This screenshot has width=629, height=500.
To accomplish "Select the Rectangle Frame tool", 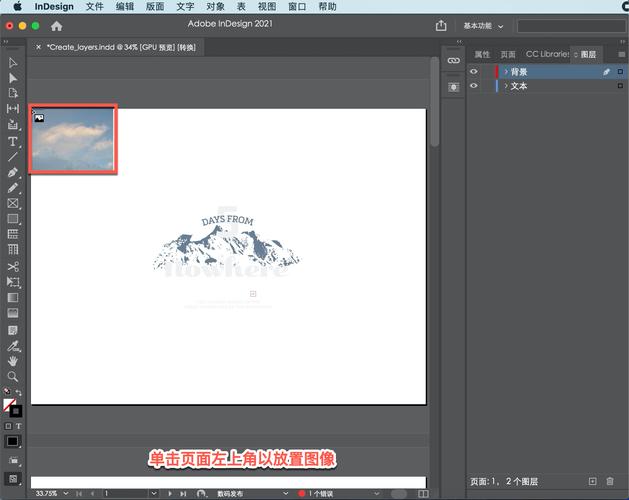I will tap(13, 203).
